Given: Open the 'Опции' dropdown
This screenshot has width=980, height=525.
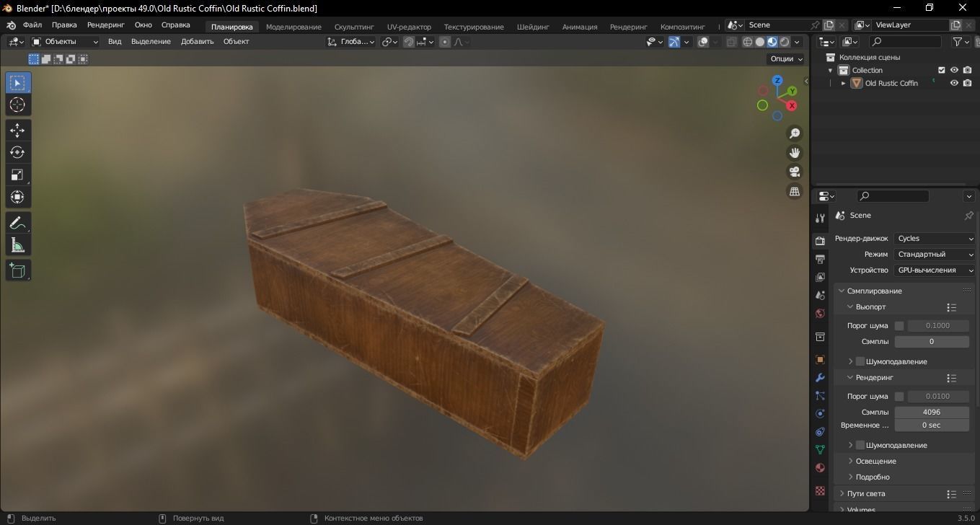Looking at the screenshot, I should coord(786,59).
